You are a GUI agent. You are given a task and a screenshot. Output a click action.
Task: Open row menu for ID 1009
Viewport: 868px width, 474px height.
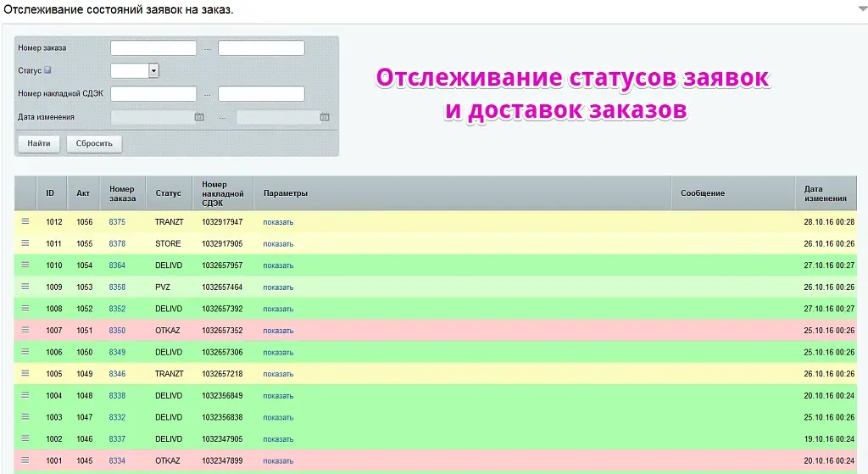25,287
